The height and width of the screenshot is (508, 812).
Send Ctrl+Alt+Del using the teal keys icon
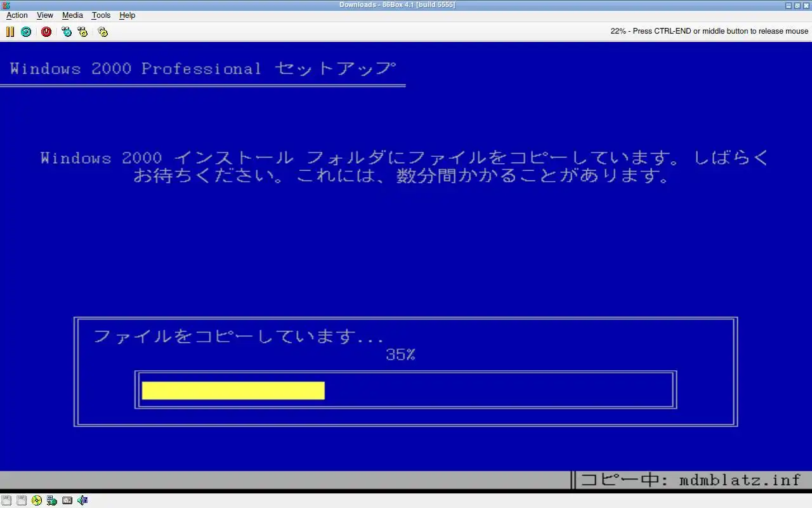tap(67, 32)
